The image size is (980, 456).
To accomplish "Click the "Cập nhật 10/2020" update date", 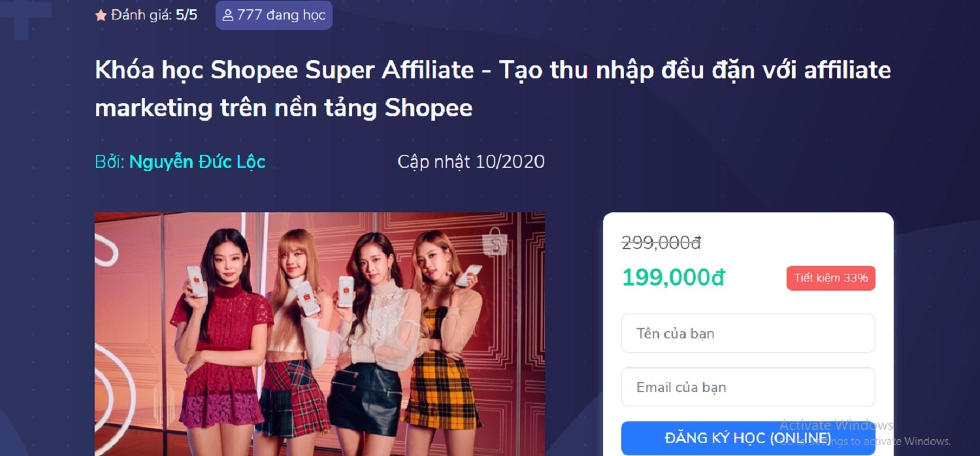I will pyautogui.click(x=471, y=161).
